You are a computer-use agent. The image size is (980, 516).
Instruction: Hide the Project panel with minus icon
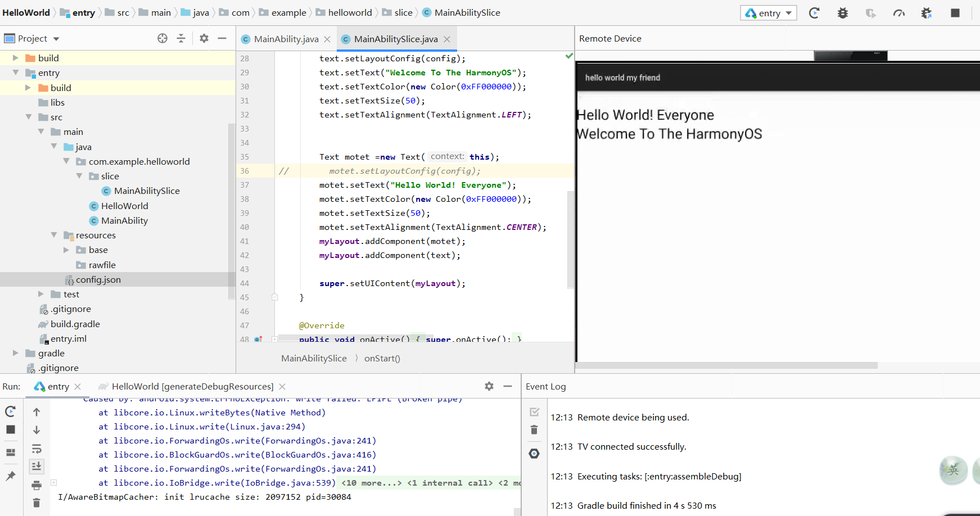click(x=222, y=38)
